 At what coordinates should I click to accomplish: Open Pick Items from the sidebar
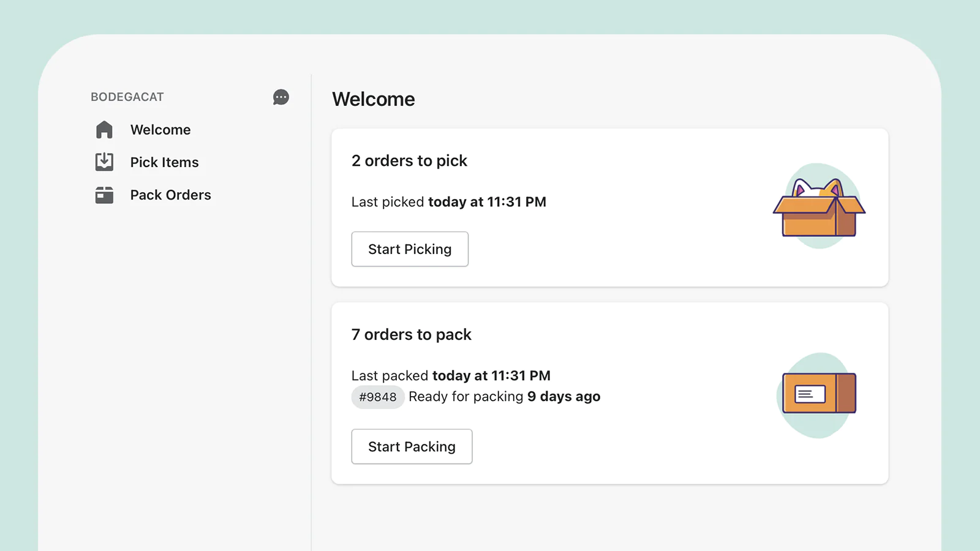tap(164, 162)
